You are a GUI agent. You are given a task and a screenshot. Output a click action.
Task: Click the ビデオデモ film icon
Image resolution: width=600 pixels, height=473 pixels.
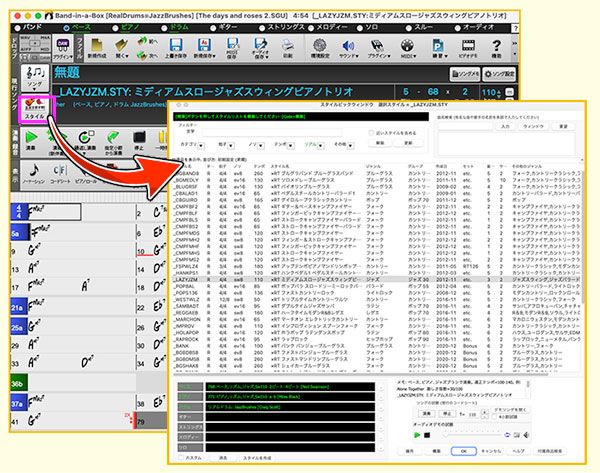468,48
